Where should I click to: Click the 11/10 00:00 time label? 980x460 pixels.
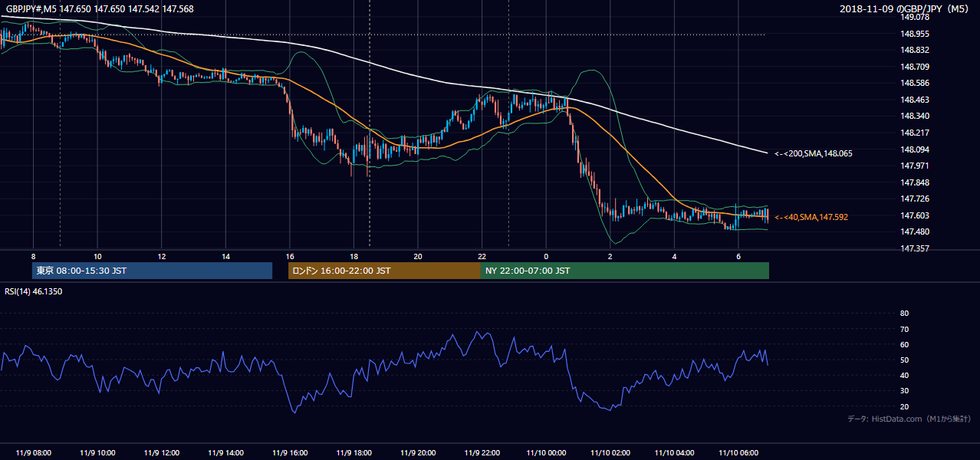[x=546, y=452]
